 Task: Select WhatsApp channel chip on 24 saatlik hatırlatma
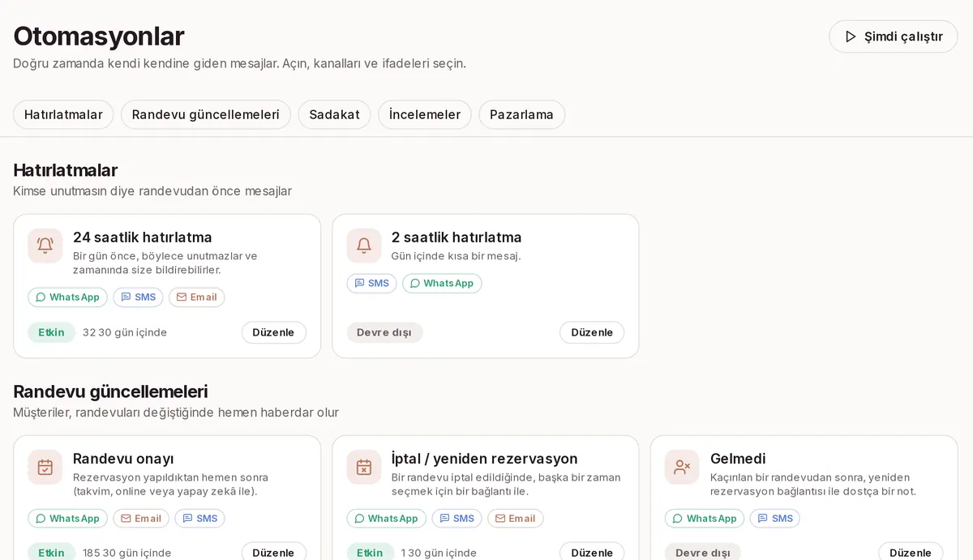(67, 297)
